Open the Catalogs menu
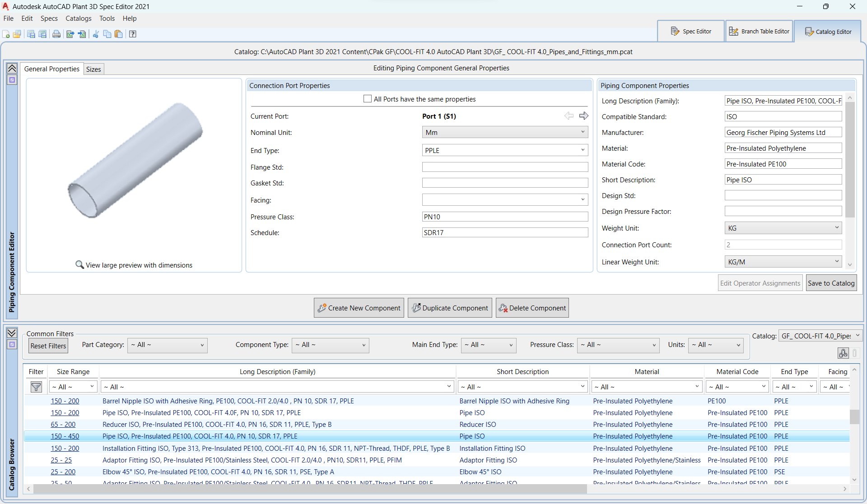Image resolution: width=867 pixels, height=504 pixels. (78, 18)
